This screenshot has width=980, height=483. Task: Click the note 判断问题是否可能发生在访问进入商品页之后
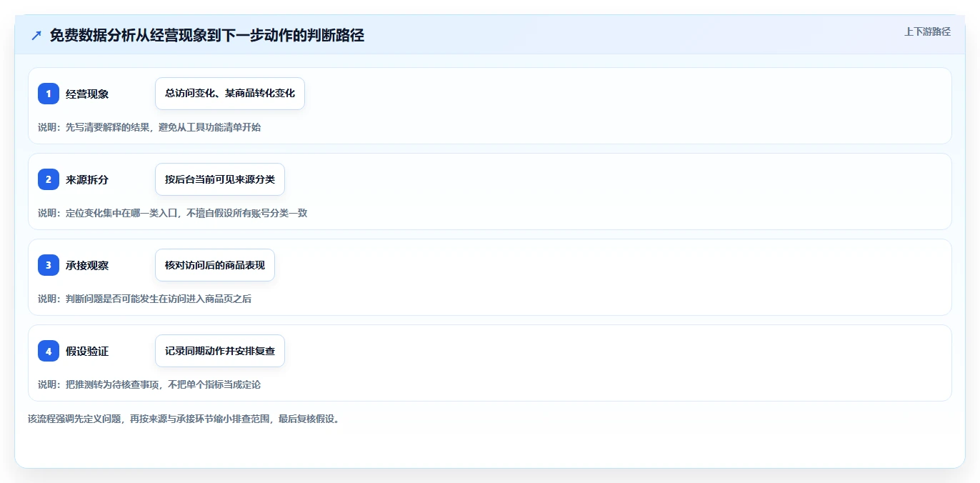tap(144, 299)
